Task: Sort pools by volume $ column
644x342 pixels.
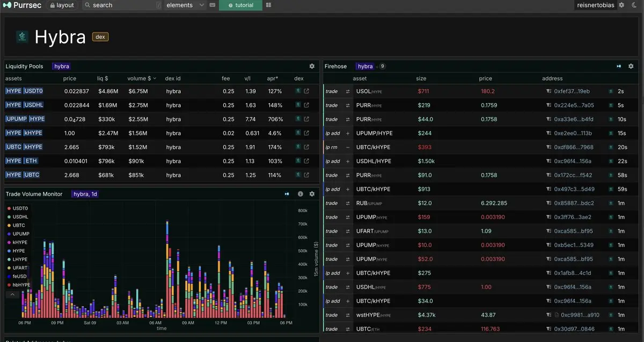Action: tap(142, 78)
